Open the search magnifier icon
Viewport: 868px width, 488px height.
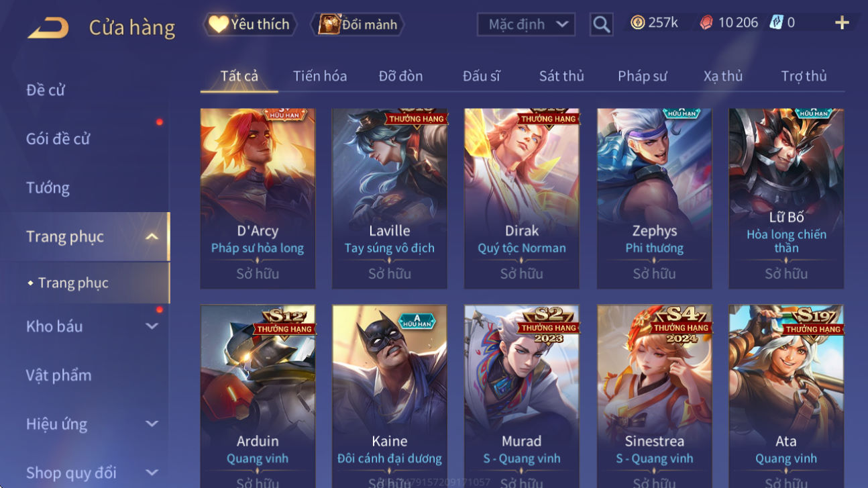(602, 25)
